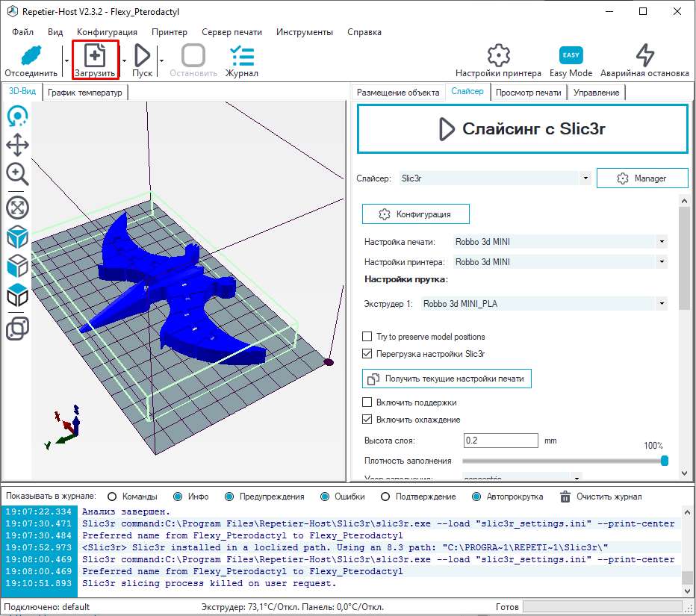Open the Справка menu
This screenshot has width=696, height=616.
tap(364, 32)
